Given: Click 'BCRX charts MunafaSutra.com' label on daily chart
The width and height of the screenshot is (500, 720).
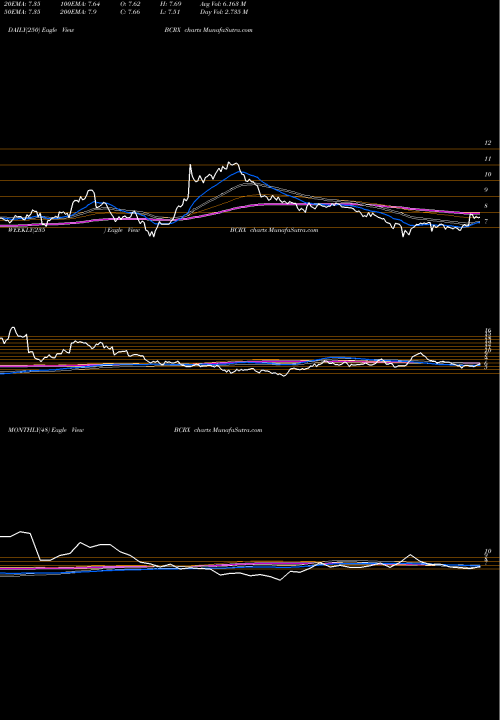Looking at the screenshot, I should (x=208, y=30).
